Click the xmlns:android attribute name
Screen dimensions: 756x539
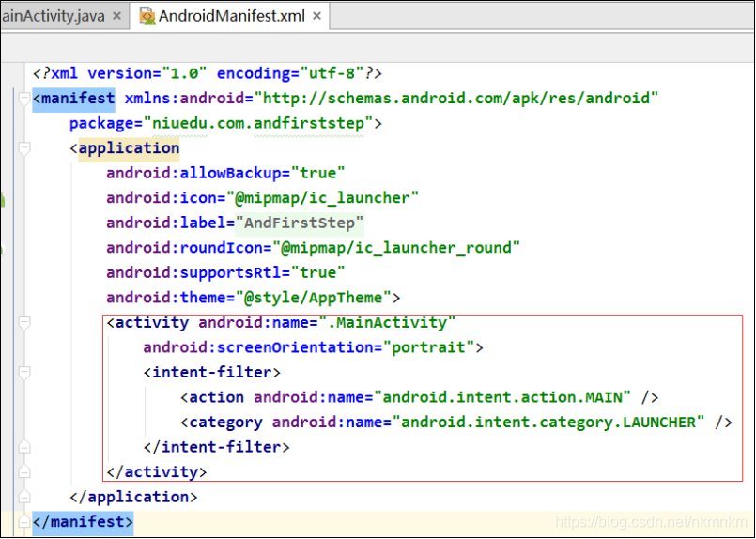coord(184,99)
